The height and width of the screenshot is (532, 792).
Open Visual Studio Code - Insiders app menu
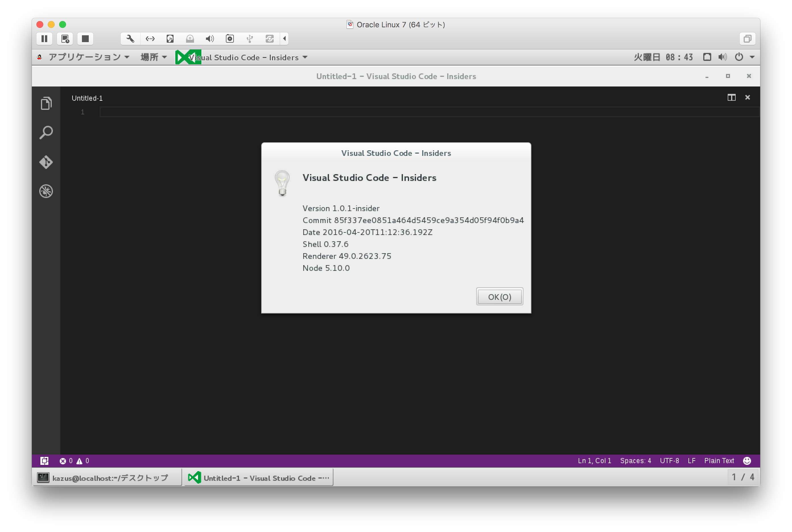tap(242, 57)
